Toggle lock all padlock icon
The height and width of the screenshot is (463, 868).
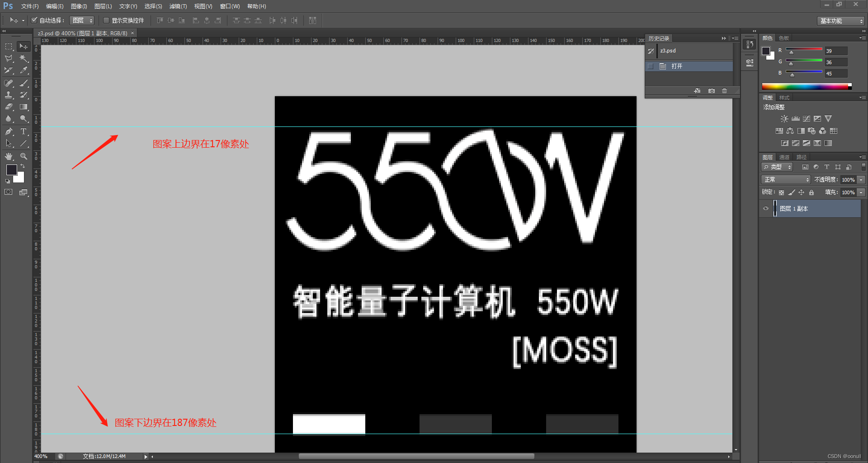[x=811, y=192]
